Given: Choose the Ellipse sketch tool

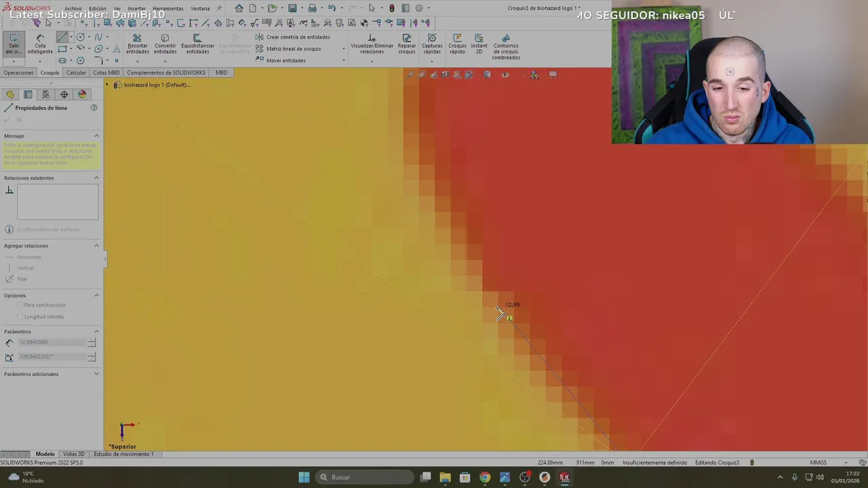Looking at the screenshot, I should point(98,49).
